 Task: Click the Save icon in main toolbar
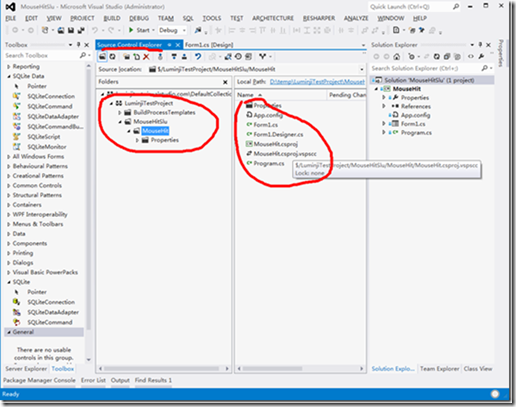(71, 30)
